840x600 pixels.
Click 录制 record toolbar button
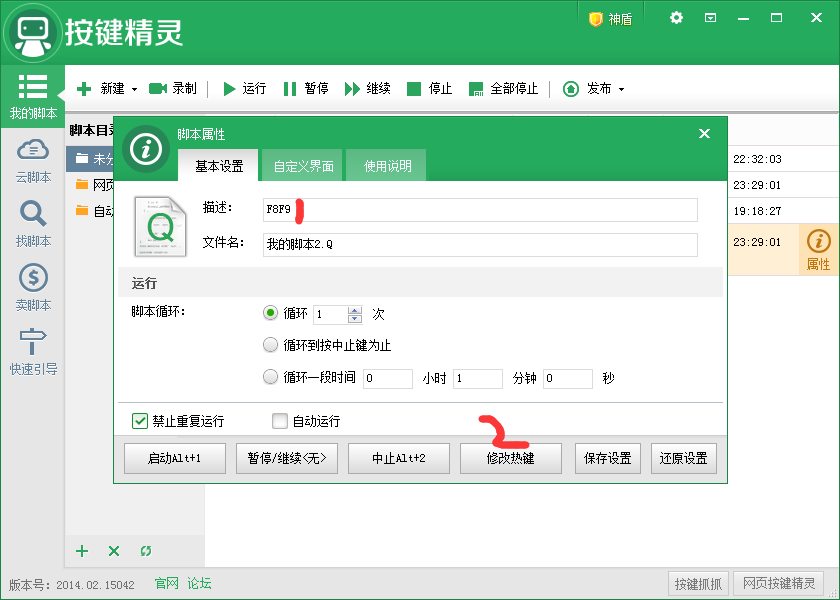click(173, 89)
